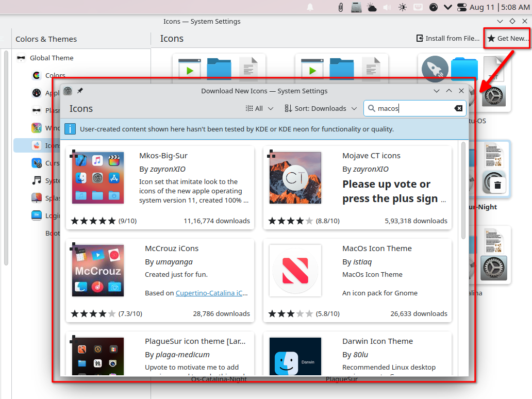The width and height of the screenshot is (532, 399).
Task: Click the author name umayanga
Action: click(174, 262)
